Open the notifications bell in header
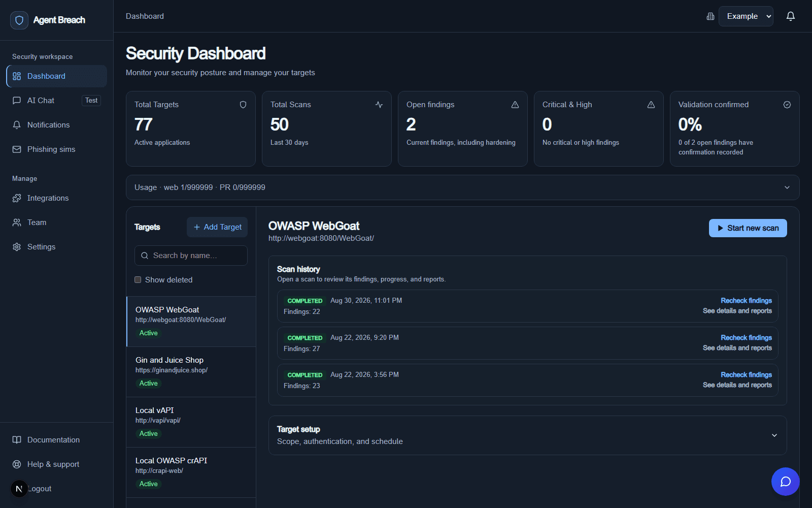 (x=790, y=16)
